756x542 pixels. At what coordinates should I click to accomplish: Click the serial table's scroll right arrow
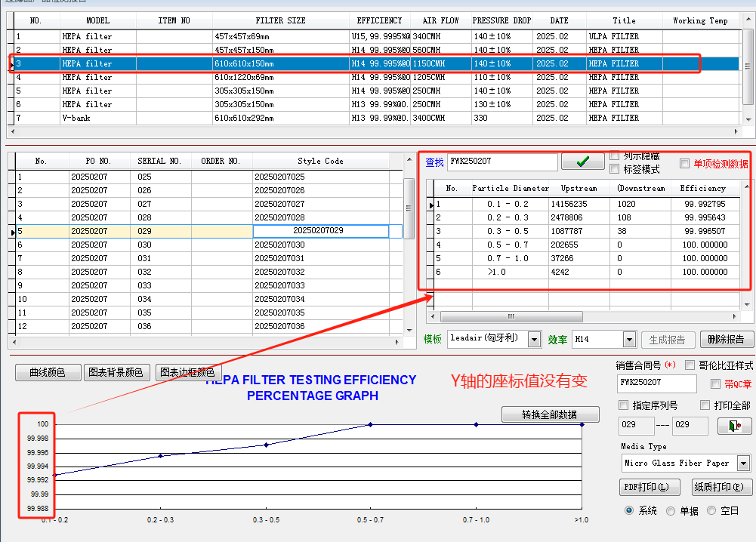(x=397, y=342)
